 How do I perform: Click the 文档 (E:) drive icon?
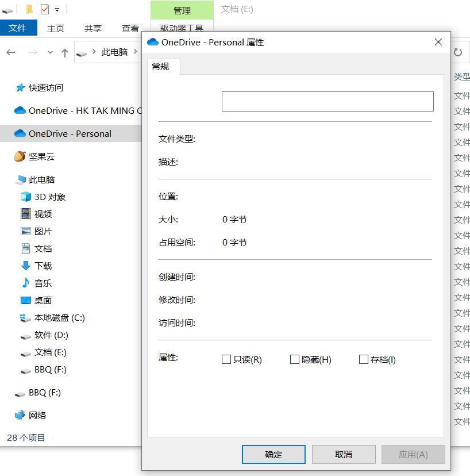[26, 354]
